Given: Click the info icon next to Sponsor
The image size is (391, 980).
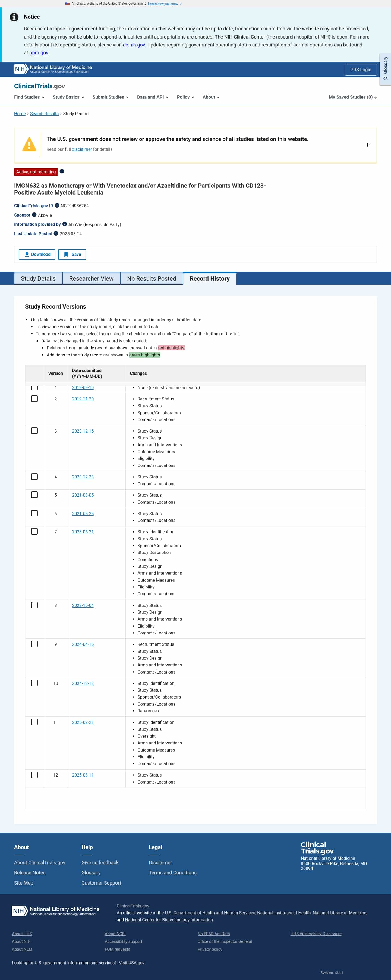Looking at the screenshot, I should coord(34,215).
